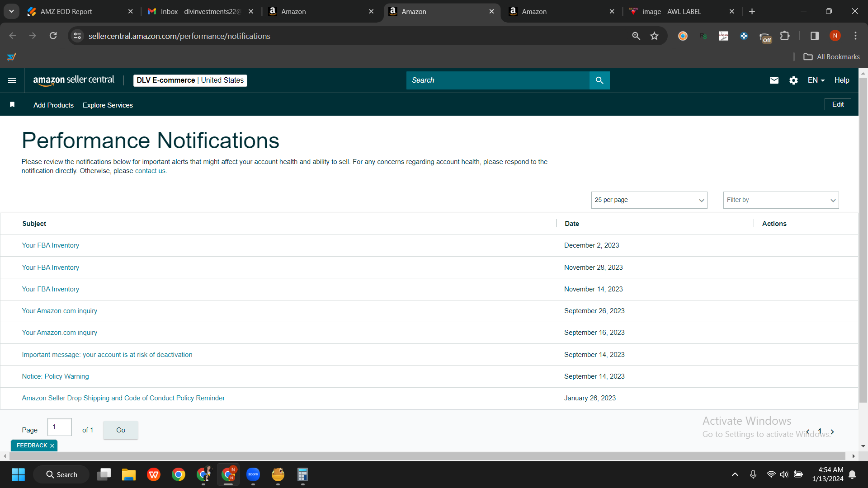Click the Amazon Seller Central logo
The image size is (868, 488).
74,80
